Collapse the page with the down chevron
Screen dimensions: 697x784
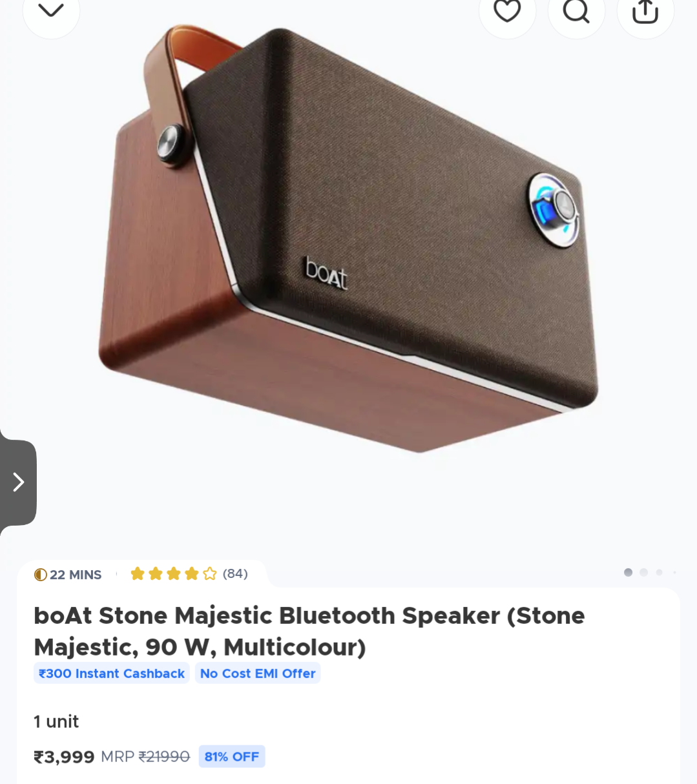(x=51, y=10)
